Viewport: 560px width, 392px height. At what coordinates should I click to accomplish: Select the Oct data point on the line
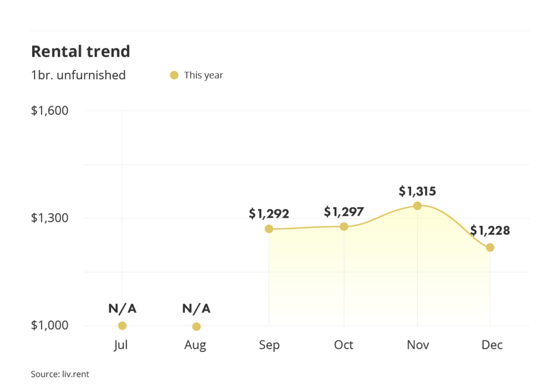coord(344,226)
